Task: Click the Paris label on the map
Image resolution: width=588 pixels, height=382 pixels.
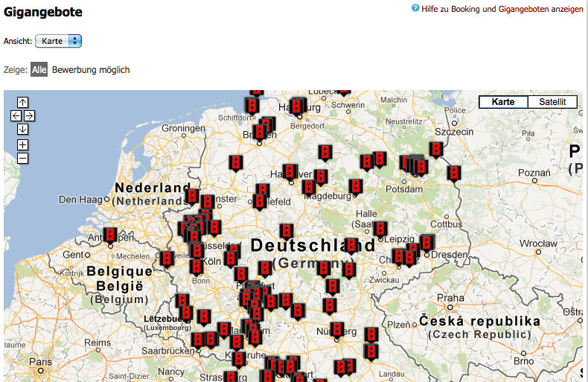Action: (x=40, y=362)
